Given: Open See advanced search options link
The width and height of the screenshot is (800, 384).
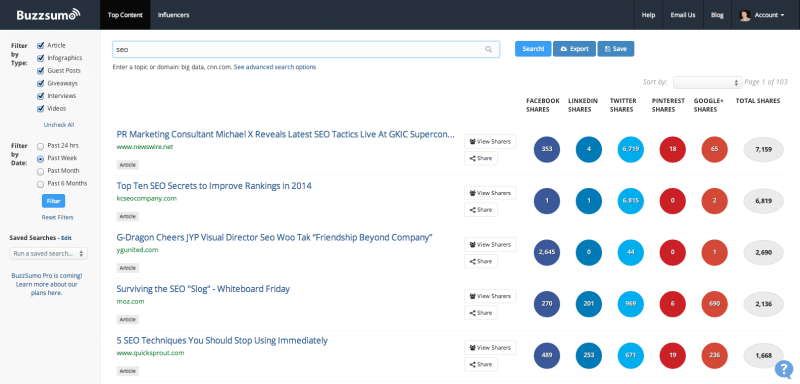Looking at the screenshot, I should point(275,67).
